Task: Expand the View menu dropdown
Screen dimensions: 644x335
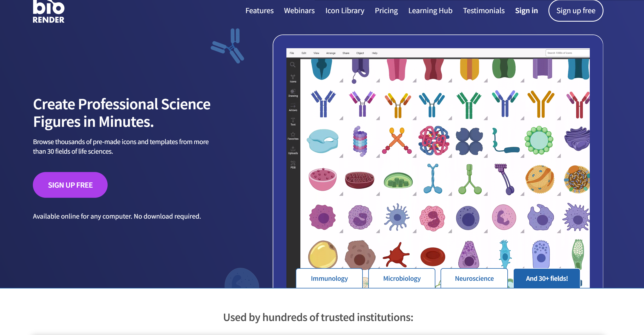Action: (316, 53)
